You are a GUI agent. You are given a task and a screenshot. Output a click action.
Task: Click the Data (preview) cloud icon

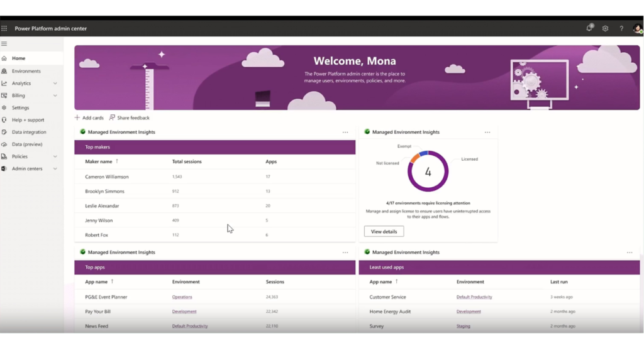point(4,144)
